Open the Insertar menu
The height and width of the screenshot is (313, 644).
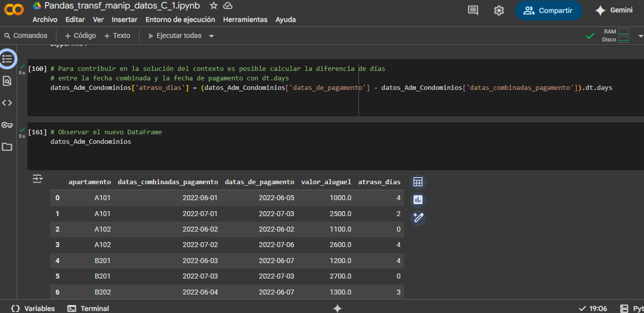124,19
